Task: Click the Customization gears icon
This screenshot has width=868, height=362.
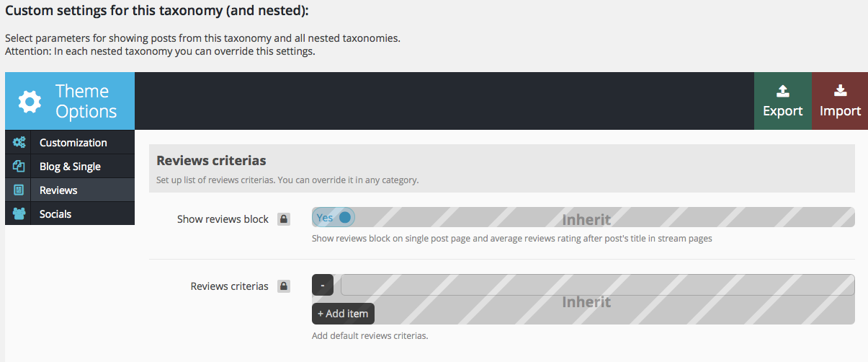Action: point(19,143)
